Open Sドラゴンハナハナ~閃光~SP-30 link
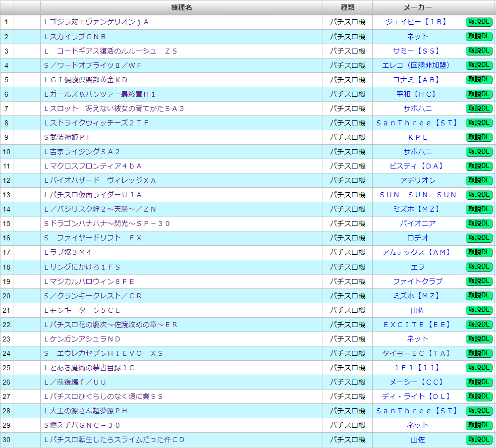This screenshot has width=496, height=448. tap(107, 224)
